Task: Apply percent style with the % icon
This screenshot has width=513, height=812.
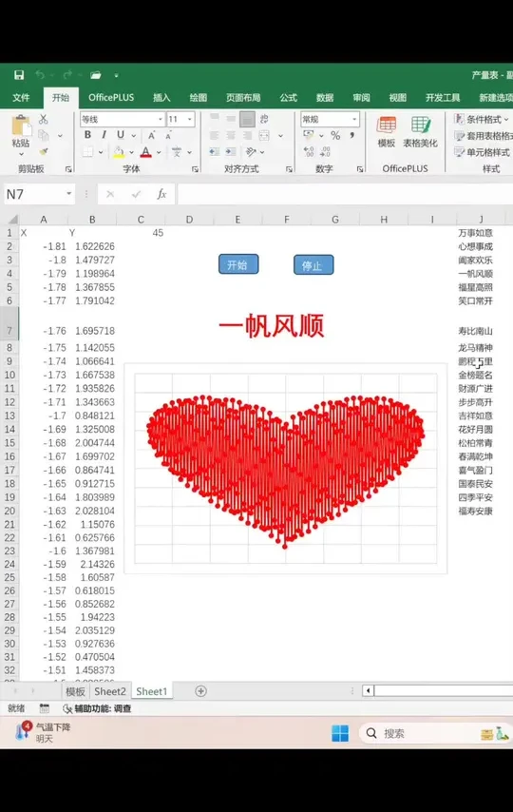Action: [x=335, y=136]
